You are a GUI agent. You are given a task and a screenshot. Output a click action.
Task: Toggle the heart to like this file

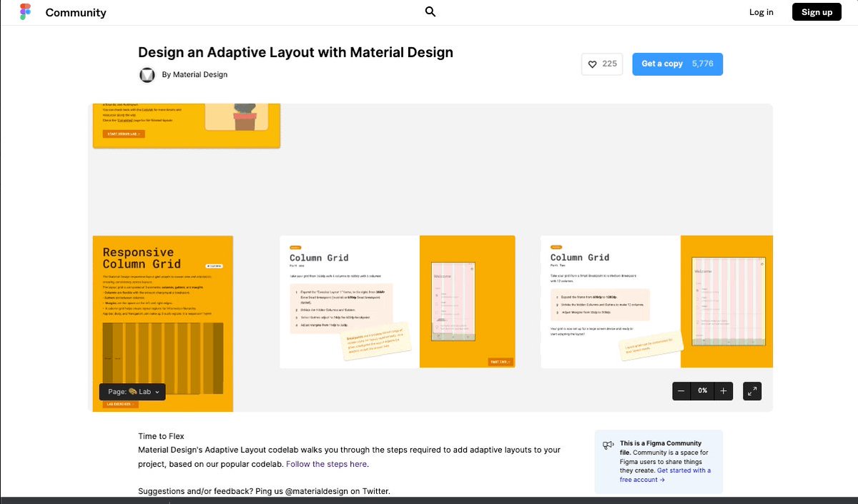pos(592,64)
